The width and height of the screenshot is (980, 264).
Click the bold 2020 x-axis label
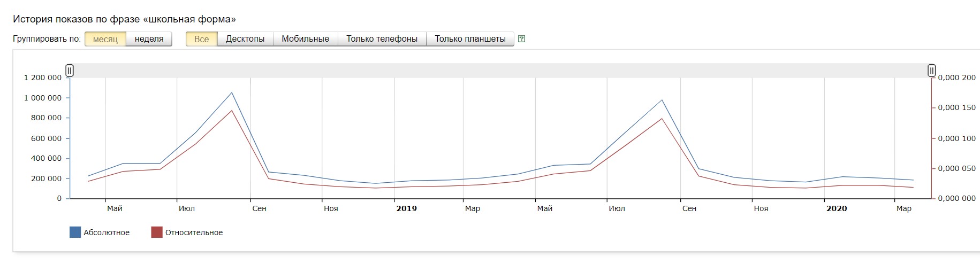[837, 208]
